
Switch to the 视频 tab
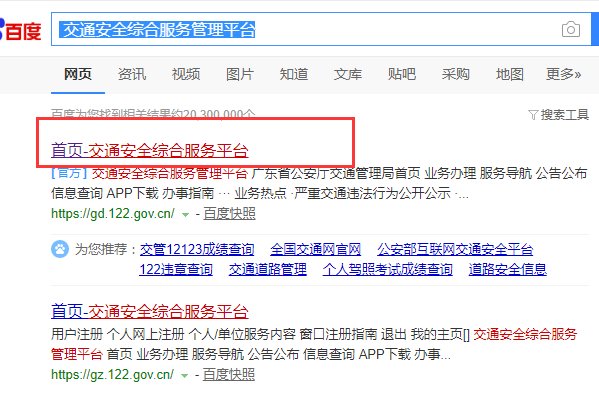[186, 74]
